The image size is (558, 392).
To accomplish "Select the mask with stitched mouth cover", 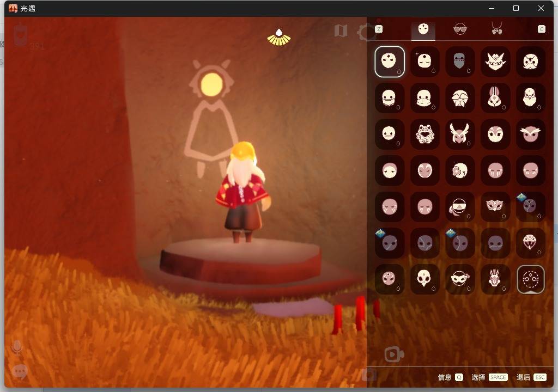I will 389,98.
